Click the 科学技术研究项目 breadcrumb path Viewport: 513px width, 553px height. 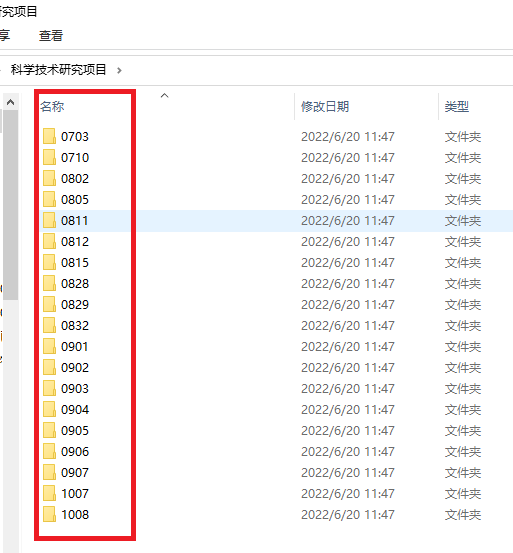click(59, 69)
